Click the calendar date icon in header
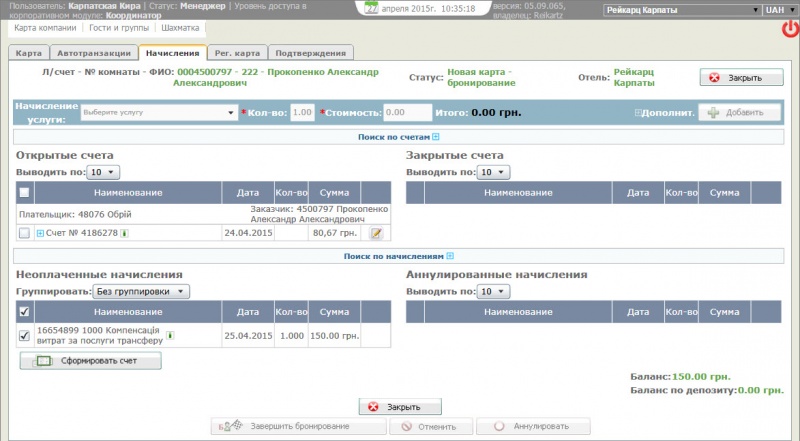This screenshot has height=441, width=800. point(371,7)
